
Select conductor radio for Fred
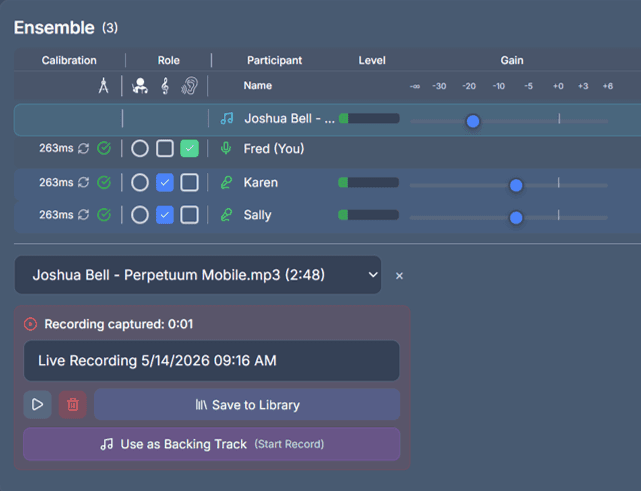click(x=140, y=148)
